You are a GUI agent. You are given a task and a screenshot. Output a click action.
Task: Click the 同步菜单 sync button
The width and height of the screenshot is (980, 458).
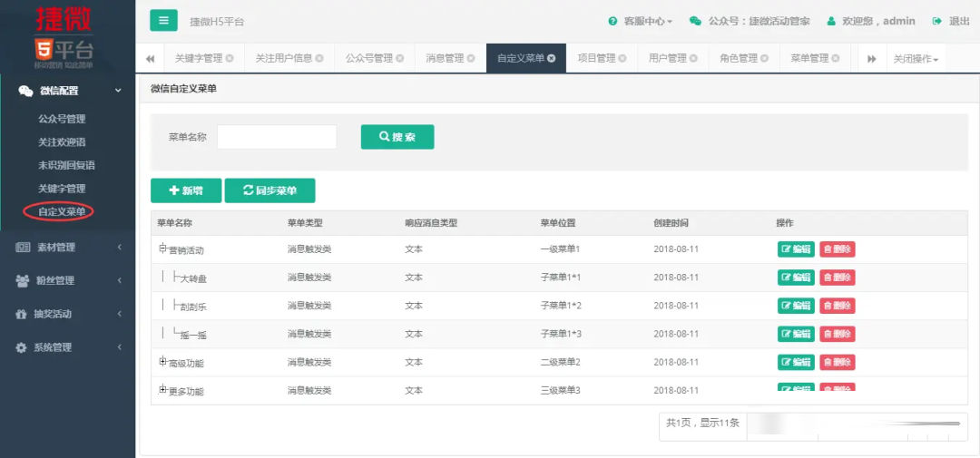point(269,190)
